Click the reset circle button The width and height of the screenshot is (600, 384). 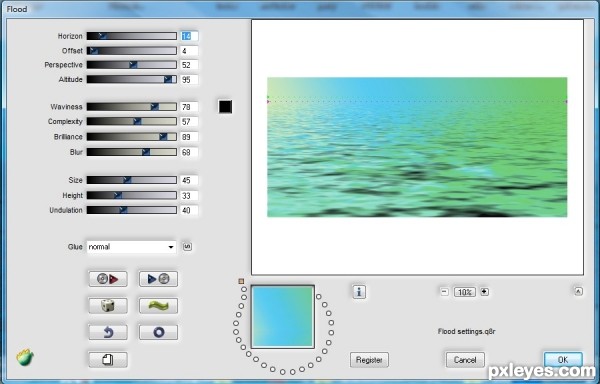(158, 332)
